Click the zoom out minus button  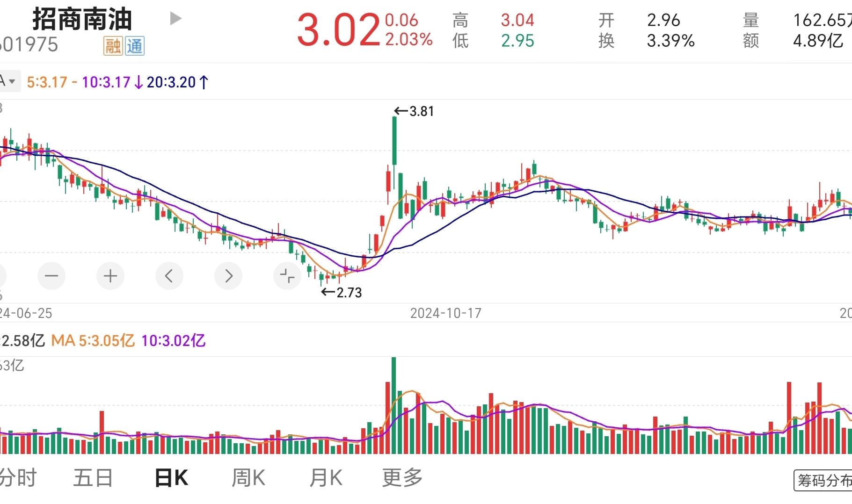51,276
